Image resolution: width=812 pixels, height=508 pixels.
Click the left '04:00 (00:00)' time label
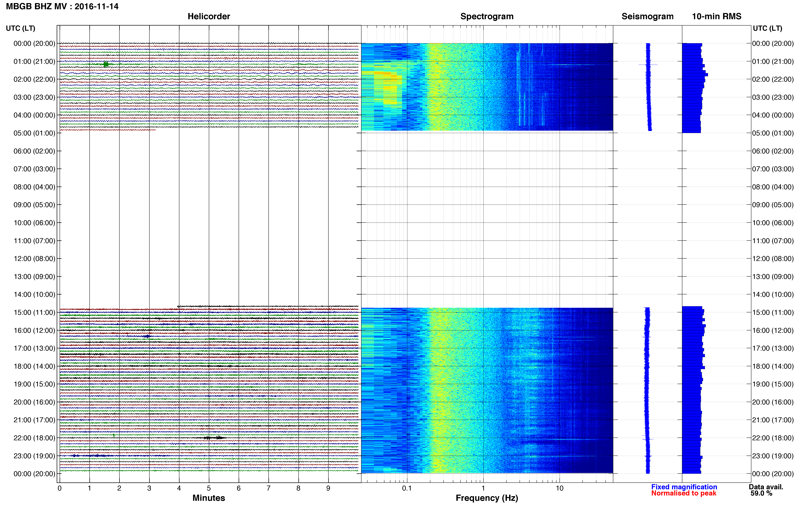tap(34, 115)
